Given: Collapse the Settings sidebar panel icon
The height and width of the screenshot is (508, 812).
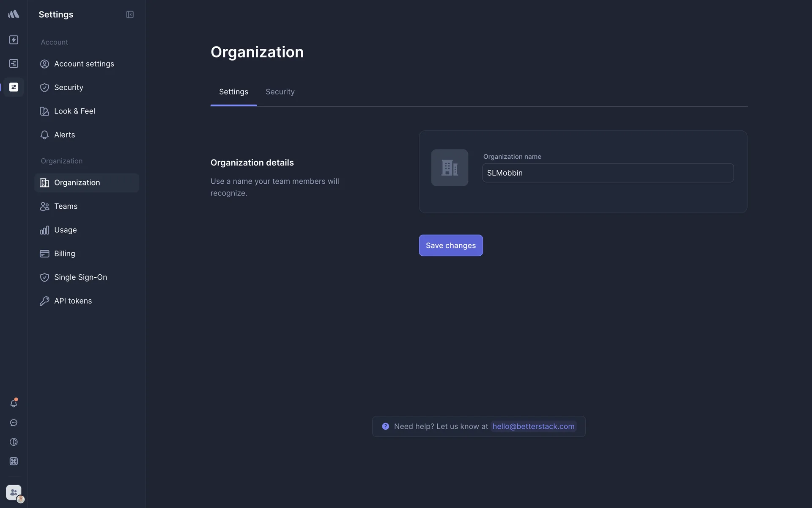Looking at the screenshot, I should (x=130, y=15).
